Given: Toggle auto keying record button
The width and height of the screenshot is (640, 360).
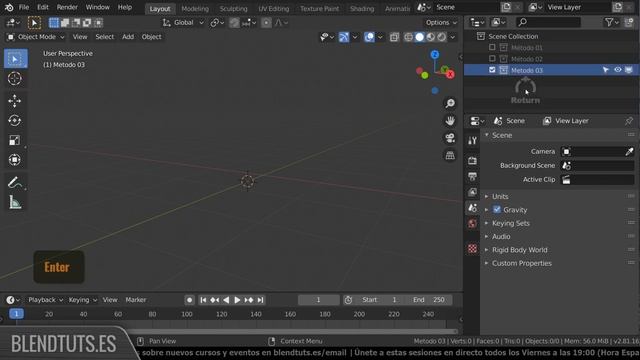Looking at the screenshot, I should click(x=189, y=300).
